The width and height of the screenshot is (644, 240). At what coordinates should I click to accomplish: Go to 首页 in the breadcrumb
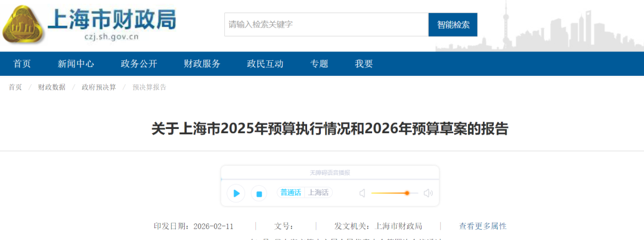click(x=15, y=87)
